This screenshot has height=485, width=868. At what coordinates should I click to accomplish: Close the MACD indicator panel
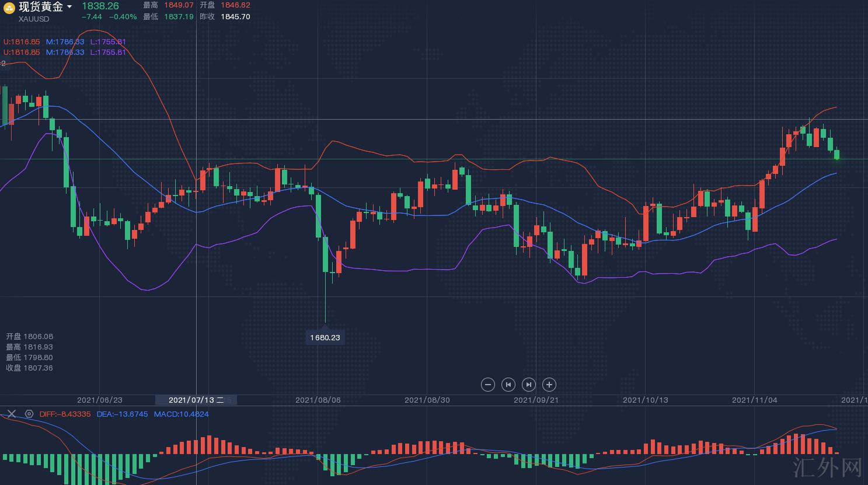12,414
